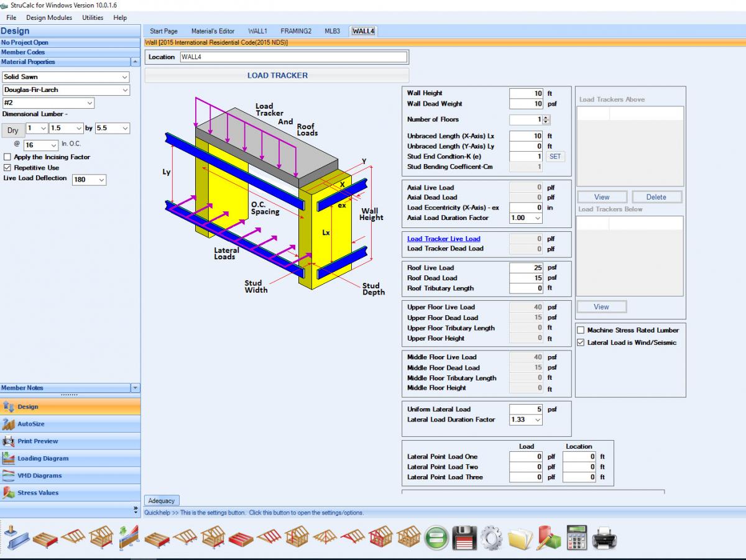Open the Solid Sawn material type dropdown
The image size is (746, 560).
pos(66,77)
